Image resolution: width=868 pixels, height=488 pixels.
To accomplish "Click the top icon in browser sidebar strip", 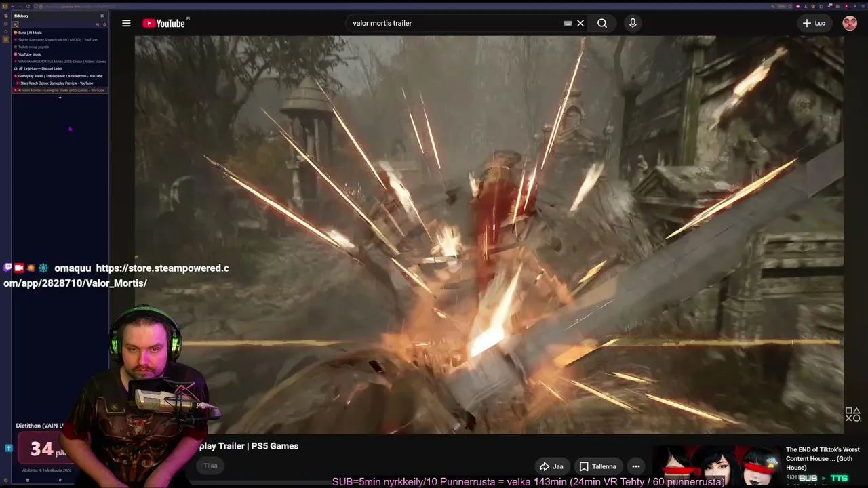I will [6, 15].
